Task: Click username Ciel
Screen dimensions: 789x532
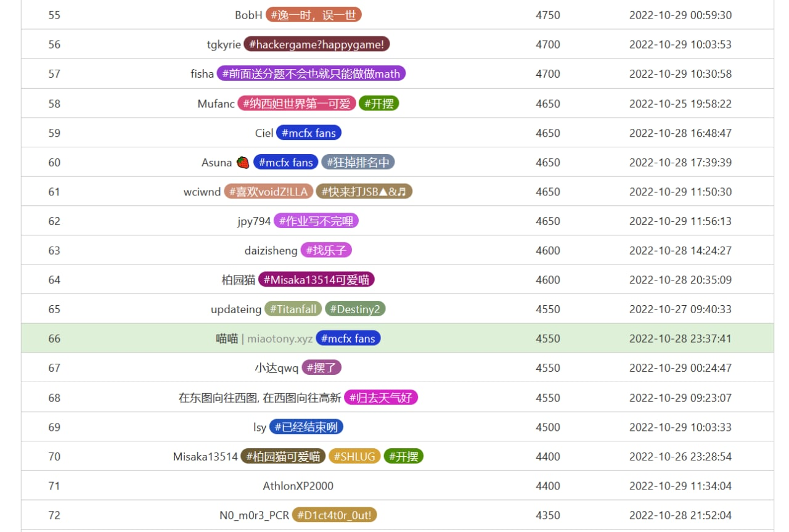Action: (x=264, y=133)
